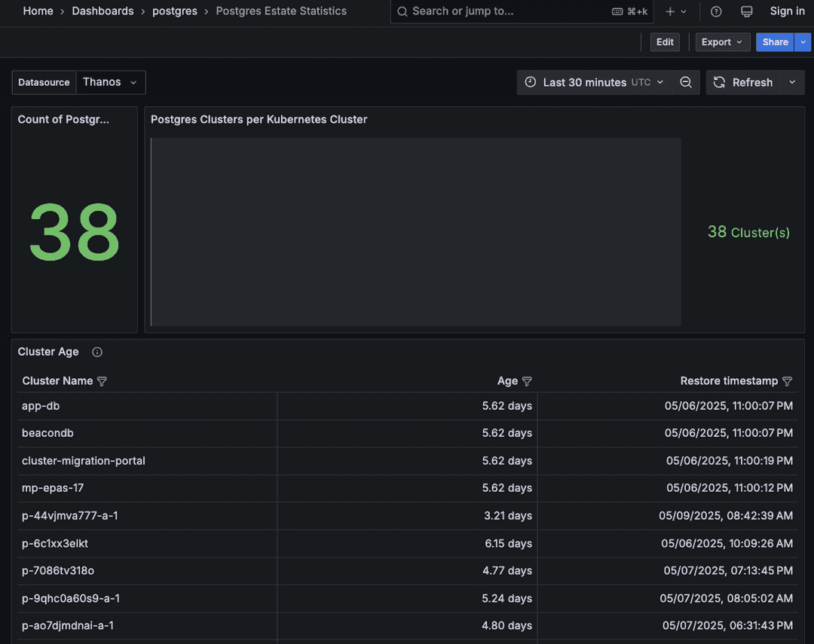Filter the Cluster Name column

click(x=102, y=381)
